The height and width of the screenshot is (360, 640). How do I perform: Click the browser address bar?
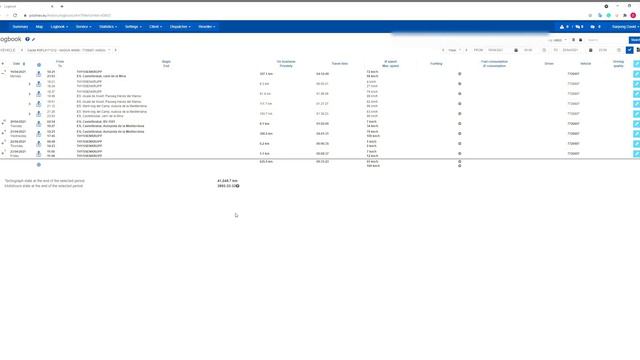coord(302,16)
